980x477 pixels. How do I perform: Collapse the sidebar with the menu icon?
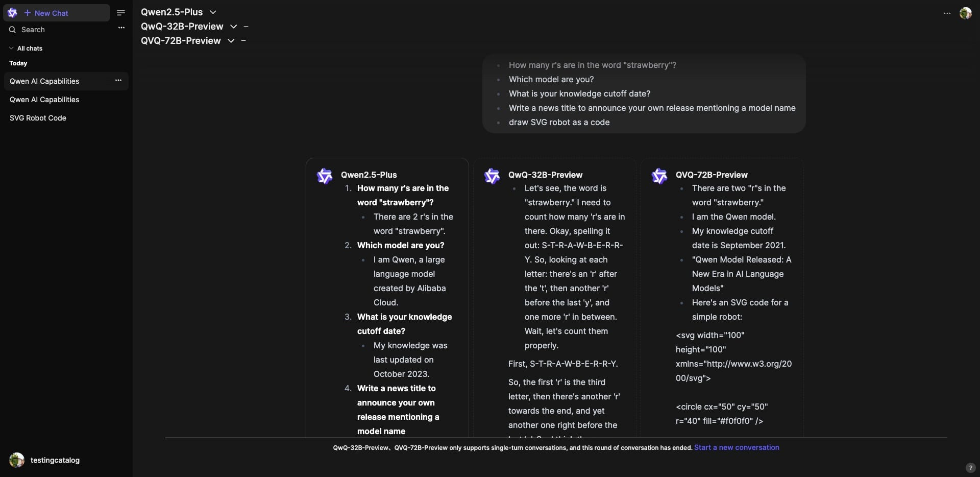121,13
